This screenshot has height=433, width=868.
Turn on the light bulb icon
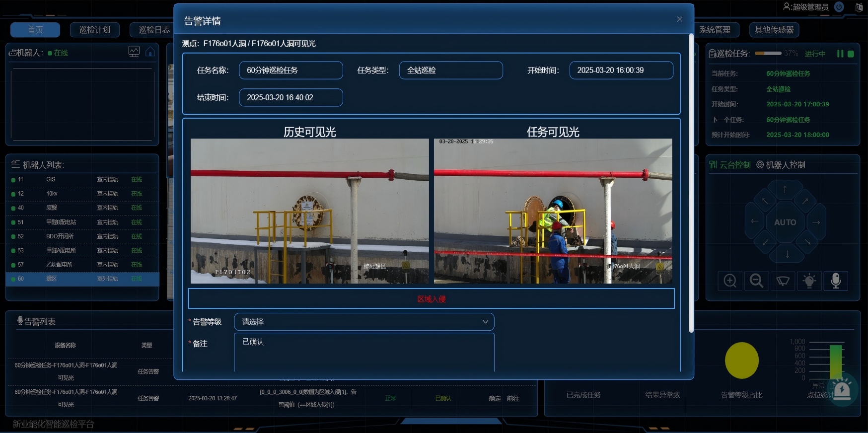809,281
